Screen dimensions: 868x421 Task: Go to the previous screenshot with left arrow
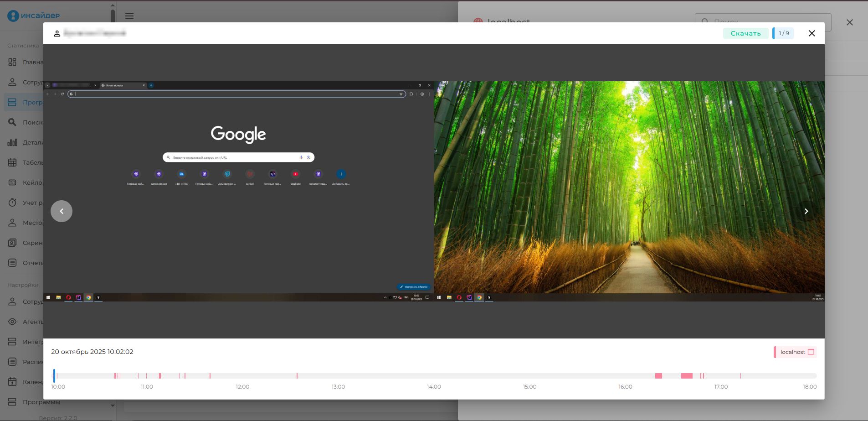click(62, 211)
